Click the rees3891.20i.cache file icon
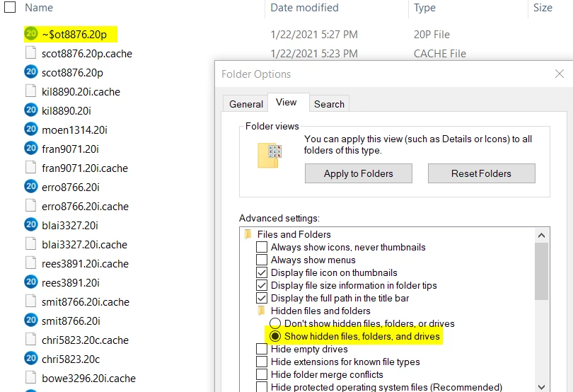The width and height of the screenshot is (573, 392). coord(30,263)
